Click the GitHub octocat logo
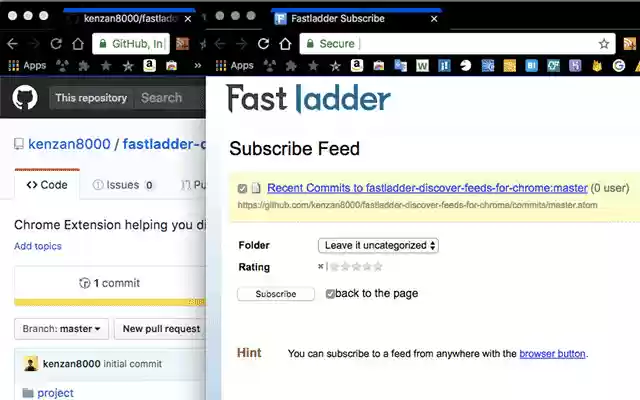Viewport: 640px width, 400px height. point(25,98)
